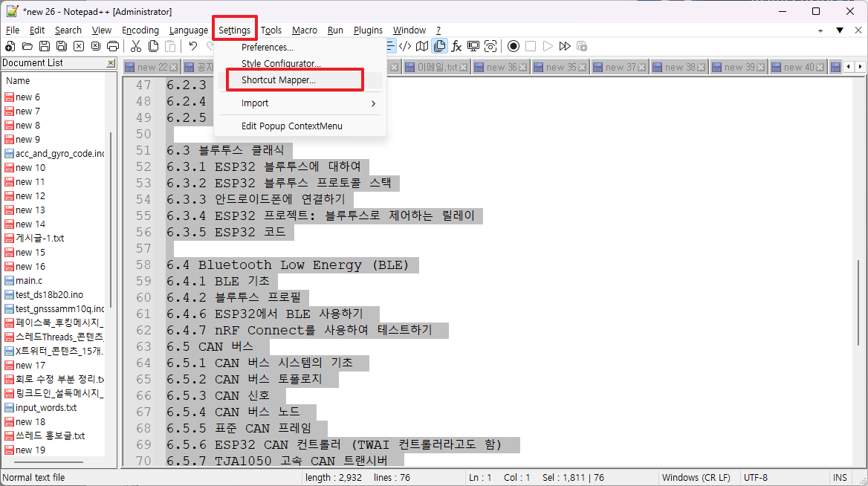Expand the Import submenu
Image resolution: width=868 pixels, height=486 pixels.
(x=300, y=103)
